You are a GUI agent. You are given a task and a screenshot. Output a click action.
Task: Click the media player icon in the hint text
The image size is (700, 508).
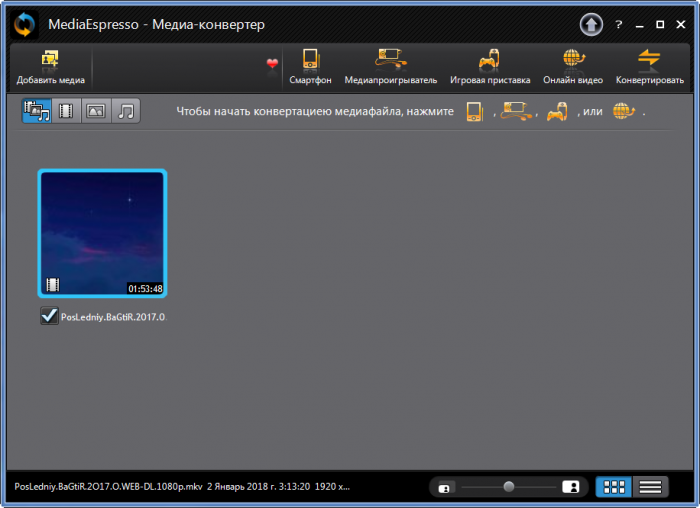(516, 111)
